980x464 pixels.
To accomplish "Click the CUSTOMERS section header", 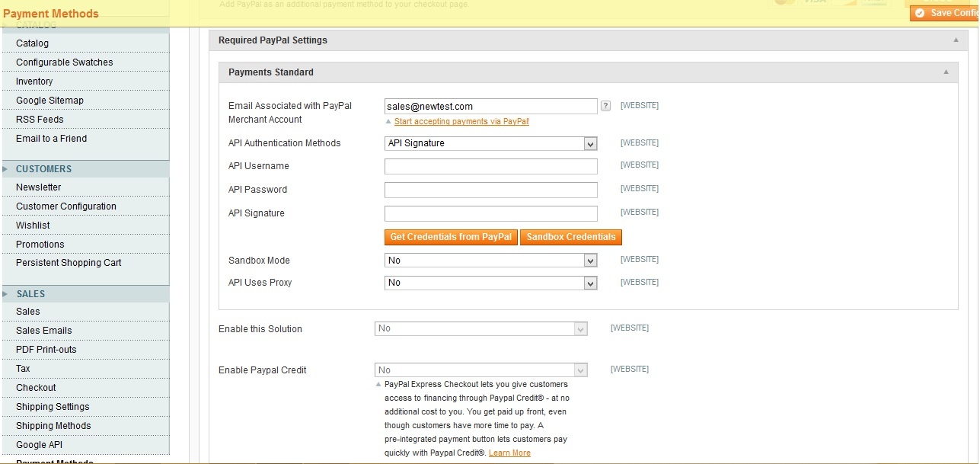I will click(85, 169).
